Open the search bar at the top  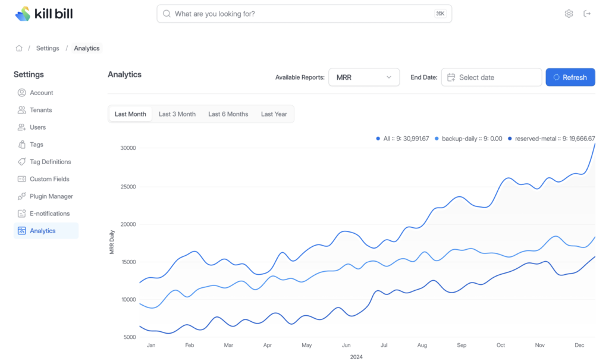pyautogui.click(x=304, y=13)
